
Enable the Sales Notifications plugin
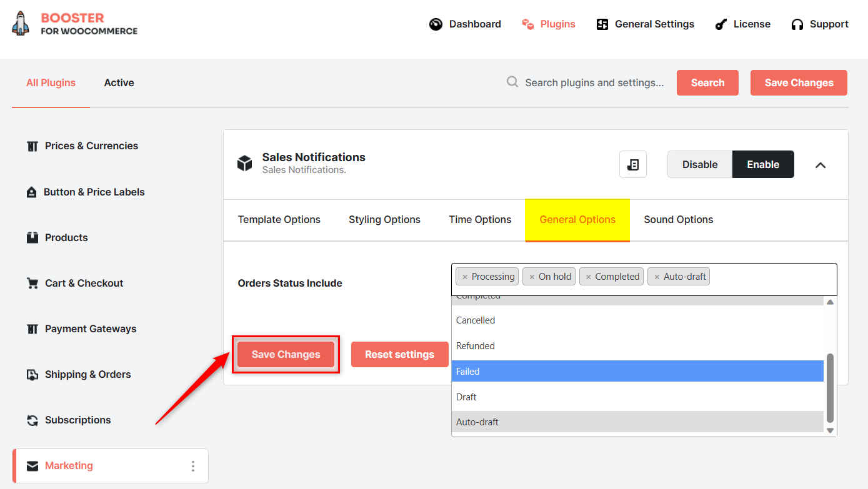pos(763,164)
